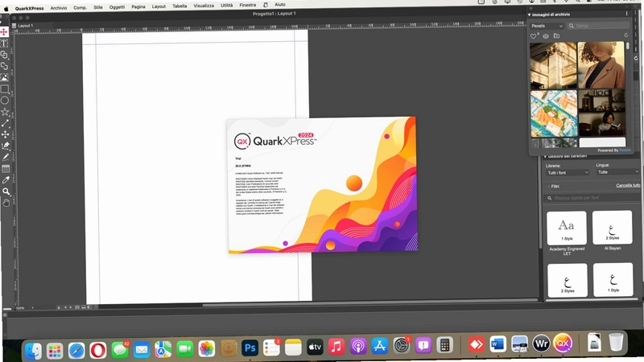Viewport: 644px width, 362px height.
Task: Open the Archivio menu
Action: (59, 8)
